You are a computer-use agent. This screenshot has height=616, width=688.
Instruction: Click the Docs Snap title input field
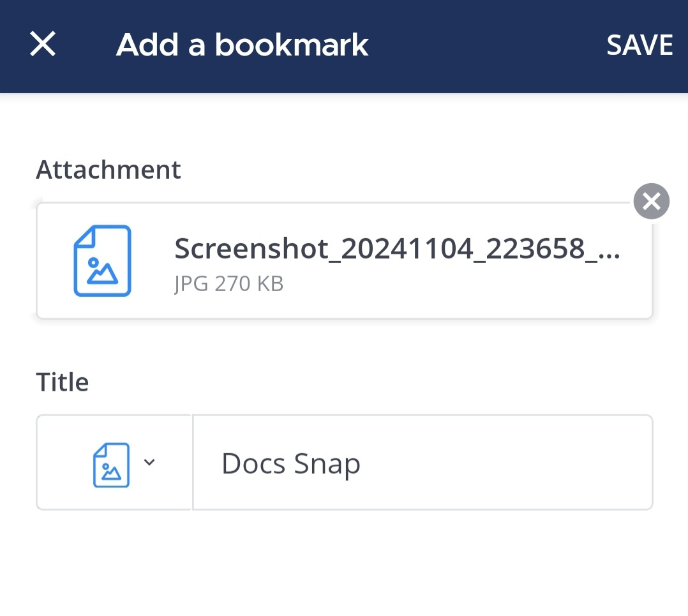(x=423, y=462)
